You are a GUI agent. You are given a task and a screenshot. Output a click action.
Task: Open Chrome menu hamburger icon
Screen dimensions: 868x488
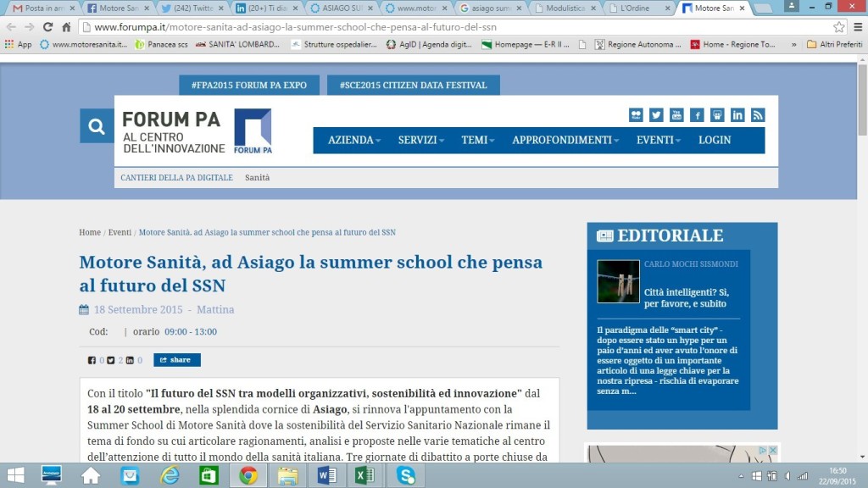pyautogui.click(x=858, y=26)
